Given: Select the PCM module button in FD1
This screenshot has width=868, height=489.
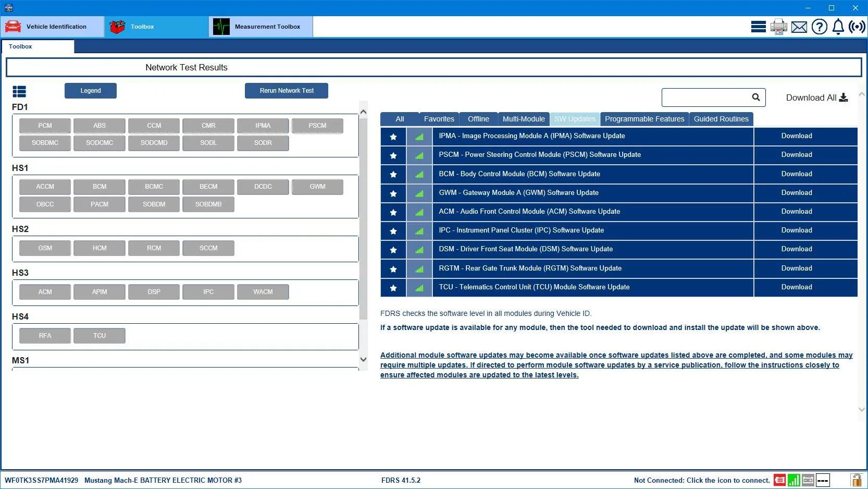Looking at the screenshot, I should click(45, 126).
